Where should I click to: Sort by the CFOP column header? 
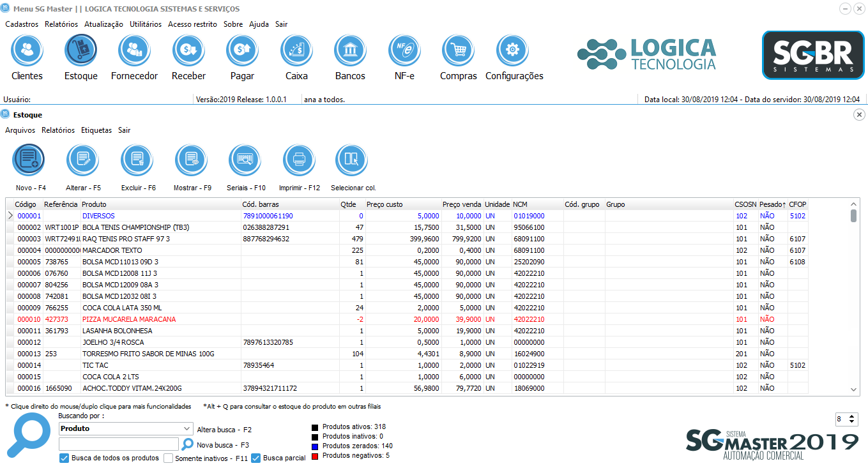(798, 204)
